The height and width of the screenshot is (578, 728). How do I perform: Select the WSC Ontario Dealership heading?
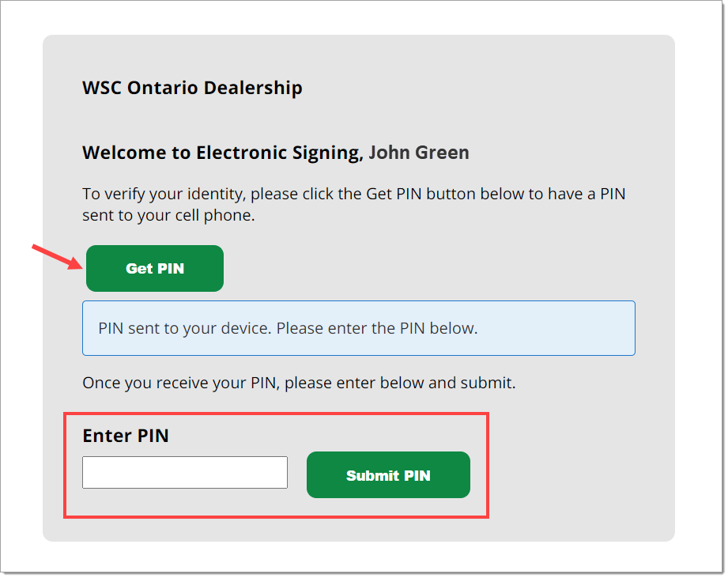point(192,88)
